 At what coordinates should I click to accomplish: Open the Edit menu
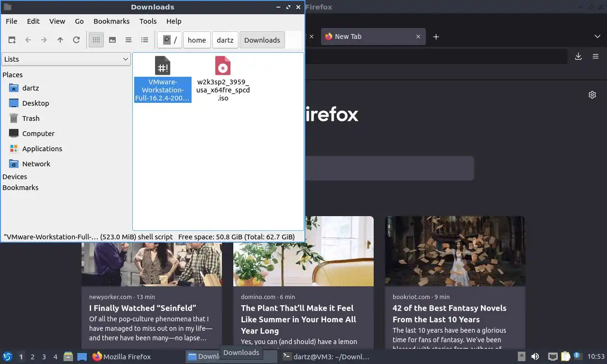coord(33,21)
